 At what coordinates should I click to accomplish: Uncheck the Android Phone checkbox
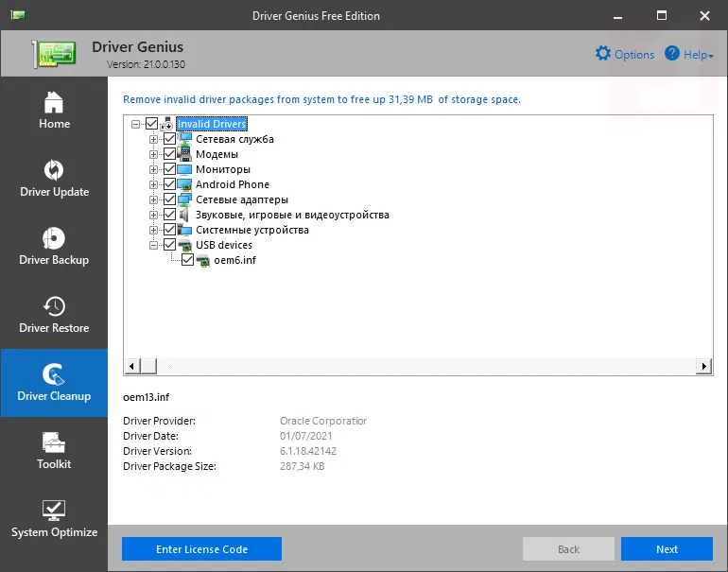click(x=169, y=184)
